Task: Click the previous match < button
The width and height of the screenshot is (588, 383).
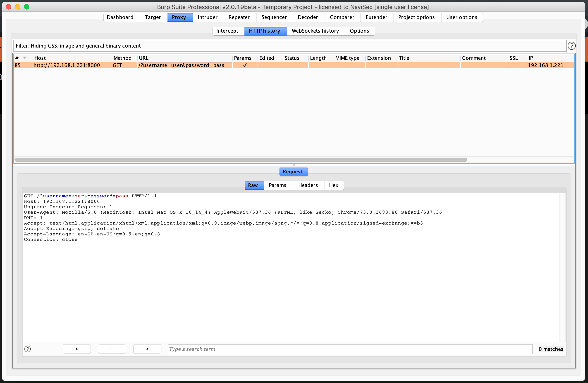Action: 76,349
